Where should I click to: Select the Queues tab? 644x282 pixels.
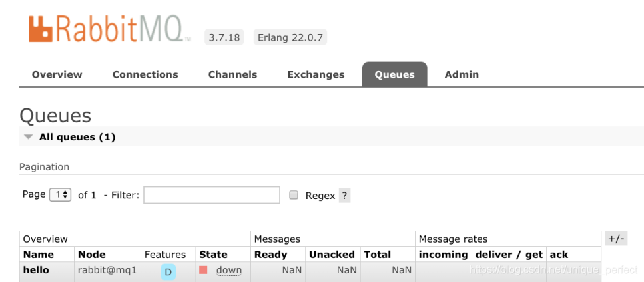click(394, 74)
